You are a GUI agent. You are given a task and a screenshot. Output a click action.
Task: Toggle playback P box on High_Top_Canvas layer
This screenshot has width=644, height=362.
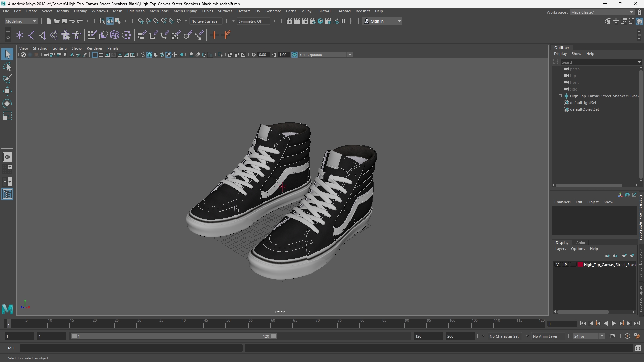tap(566, 265)
